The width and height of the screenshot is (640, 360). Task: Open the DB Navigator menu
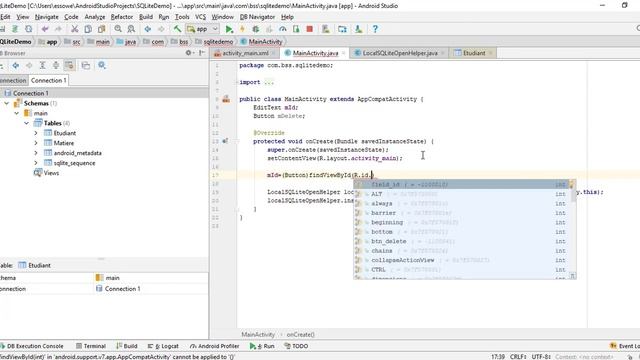point(257,17)
